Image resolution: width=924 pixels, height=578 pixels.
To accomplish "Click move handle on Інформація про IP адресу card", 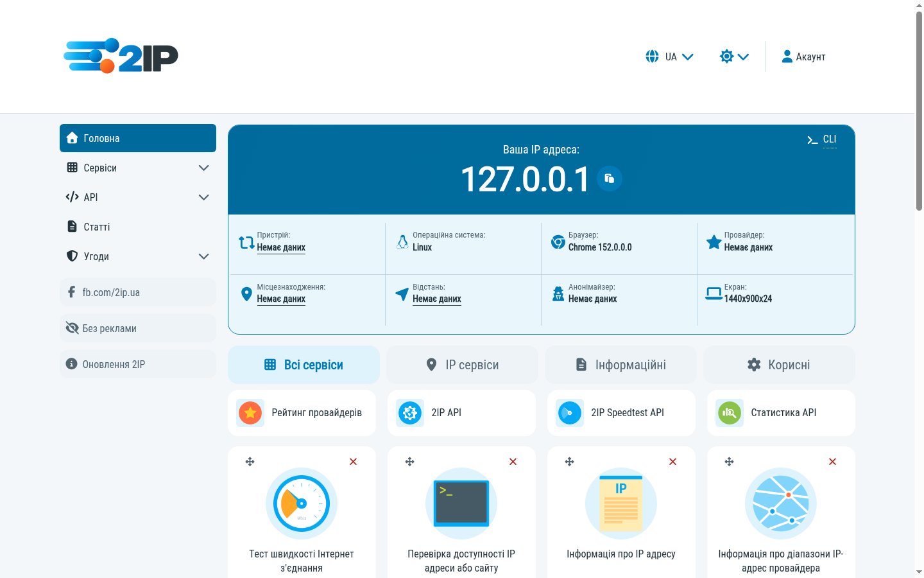I will click(570, 462).
